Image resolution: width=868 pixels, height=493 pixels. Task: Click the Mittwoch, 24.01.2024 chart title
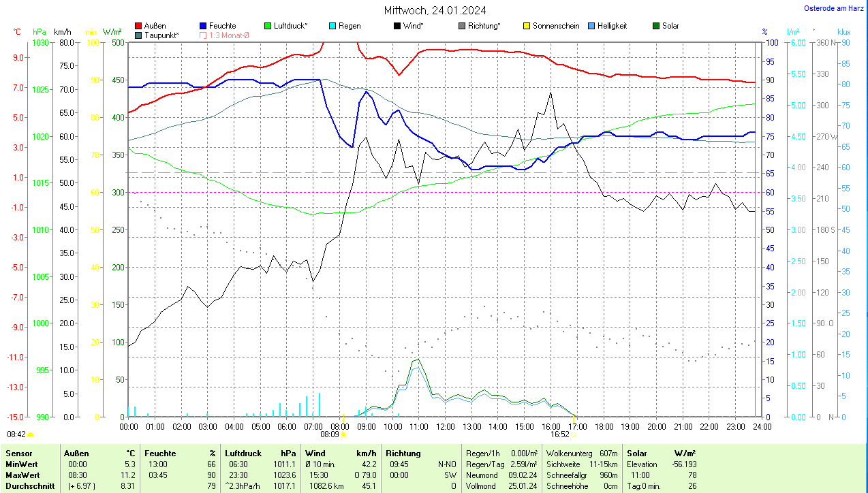433,10
